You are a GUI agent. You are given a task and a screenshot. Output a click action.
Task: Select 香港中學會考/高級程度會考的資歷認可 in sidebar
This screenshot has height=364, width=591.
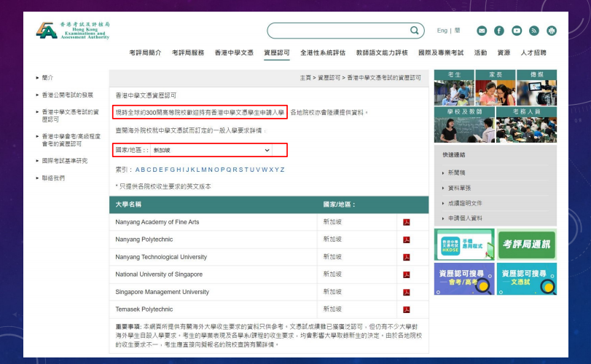[x=71, y=140]
